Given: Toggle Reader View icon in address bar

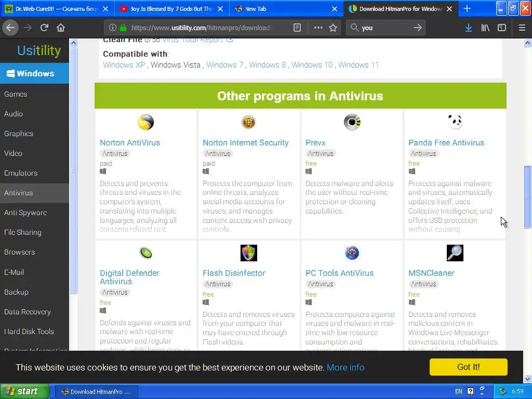Looking at the screenshot, I should [x=297, y=28].
